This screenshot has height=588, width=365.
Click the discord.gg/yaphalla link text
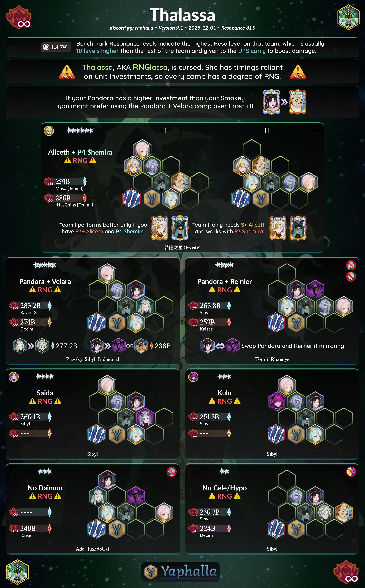pyautogui.click(x=131, y=28)
